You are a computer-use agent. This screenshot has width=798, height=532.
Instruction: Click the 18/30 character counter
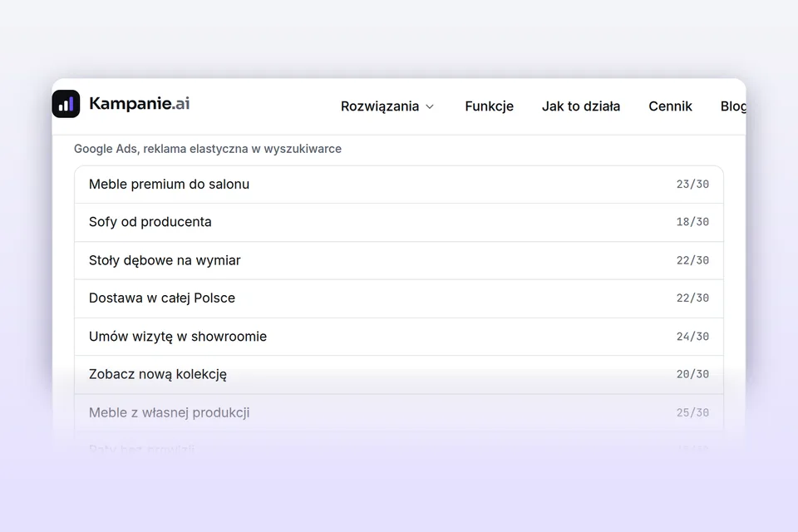click(x=692, y=222)
